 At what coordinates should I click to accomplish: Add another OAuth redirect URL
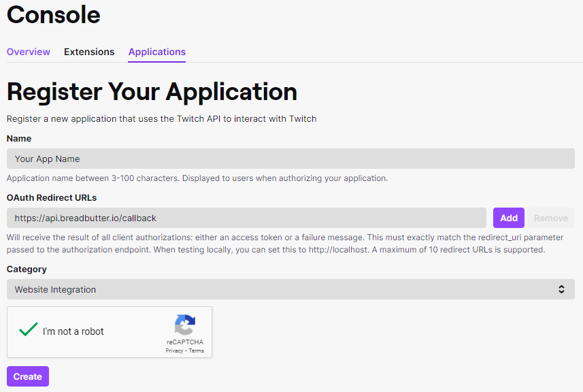point(509,218)
